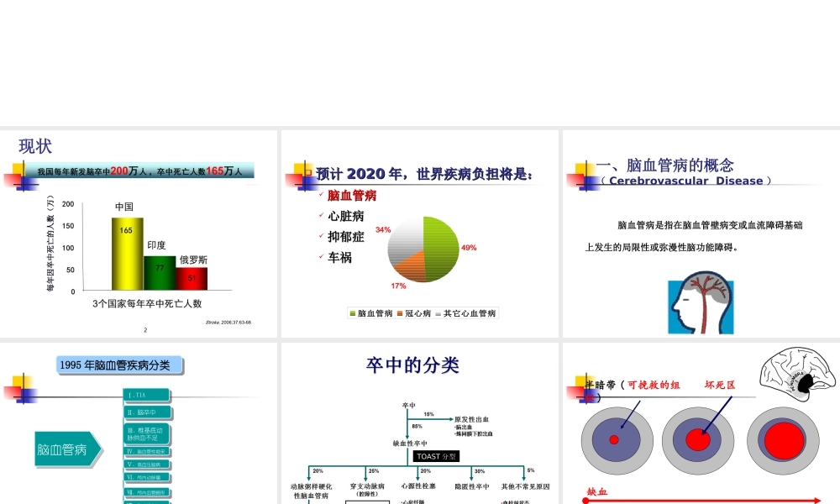Select the teal 脑血管病 arrow shape
Screen dimensions: 840x504
[63, 449]
